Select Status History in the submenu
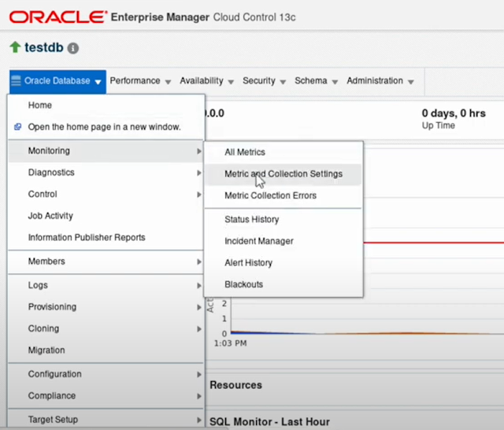The width and height of the screenshot is (504, 430). click(283, 220)
